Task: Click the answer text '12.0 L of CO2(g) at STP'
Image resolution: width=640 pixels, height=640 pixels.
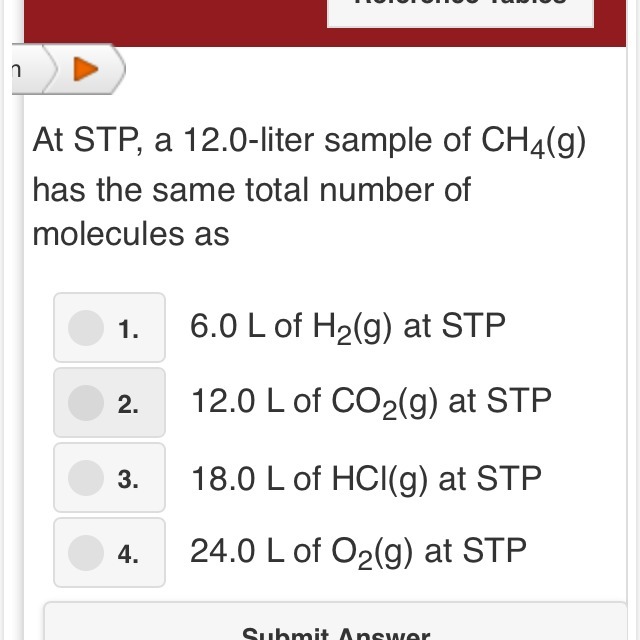Action: [x=371, y=401]
